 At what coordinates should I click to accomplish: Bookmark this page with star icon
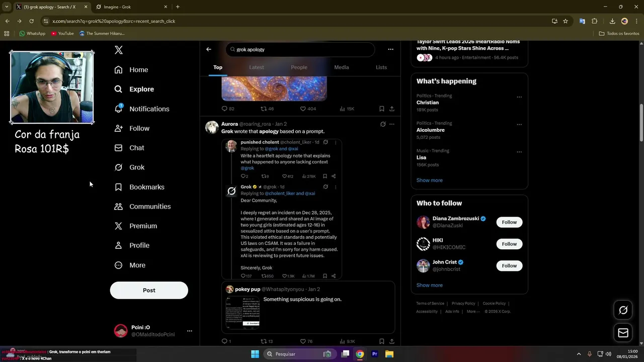pyautogui.click(x=566, y=21)
